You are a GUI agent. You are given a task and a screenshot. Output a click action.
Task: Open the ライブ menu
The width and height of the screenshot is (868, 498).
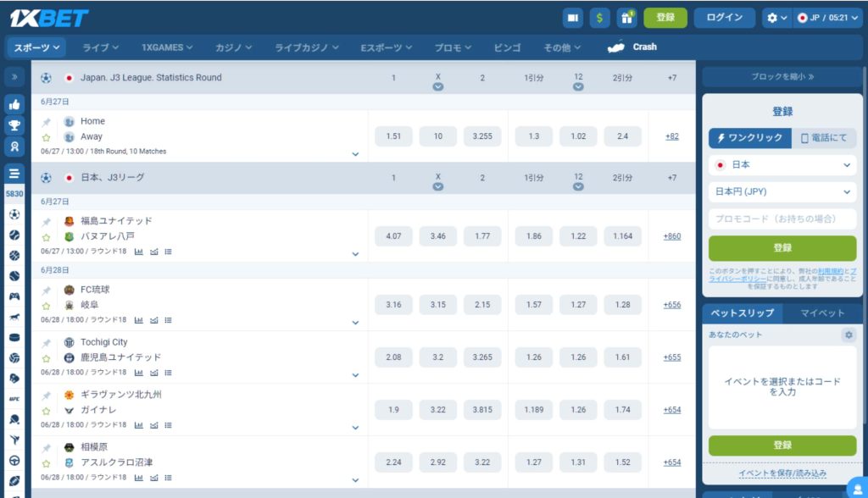click(100, 47)
